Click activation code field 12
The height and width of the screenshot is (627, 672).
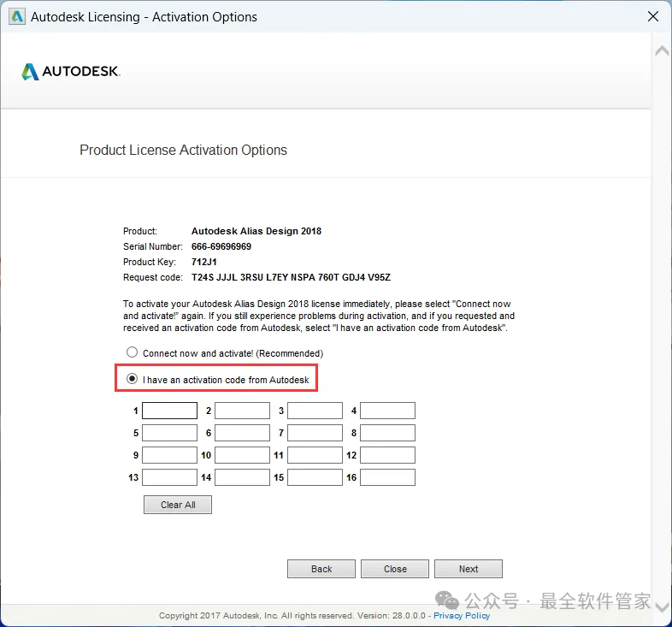[x=387, y=455]
